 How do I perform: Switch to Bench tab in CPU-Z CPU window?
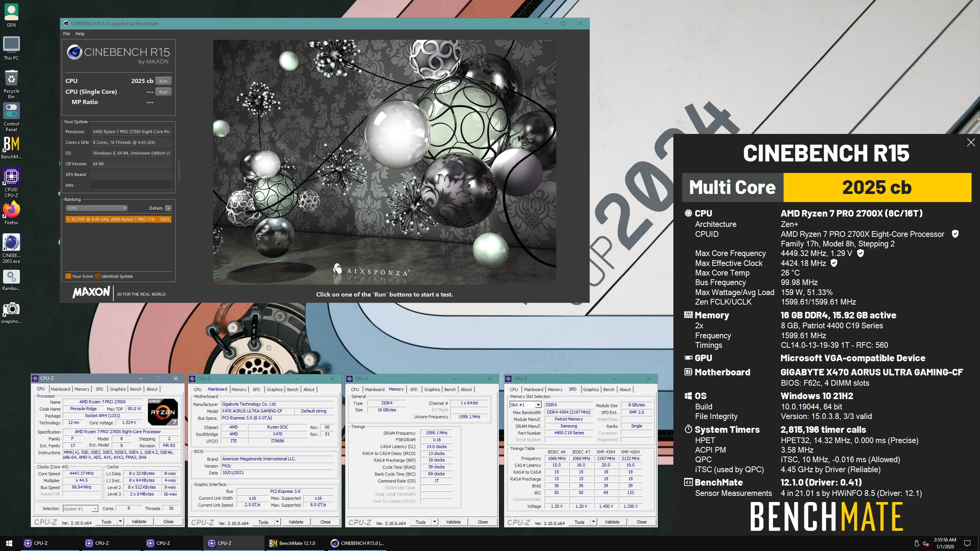(136, 389)
